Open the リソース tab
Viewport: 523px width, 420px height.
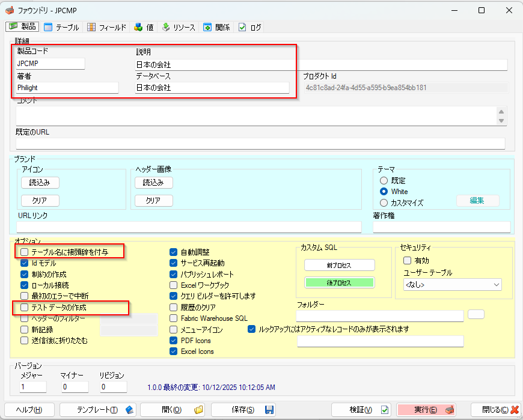179,27
